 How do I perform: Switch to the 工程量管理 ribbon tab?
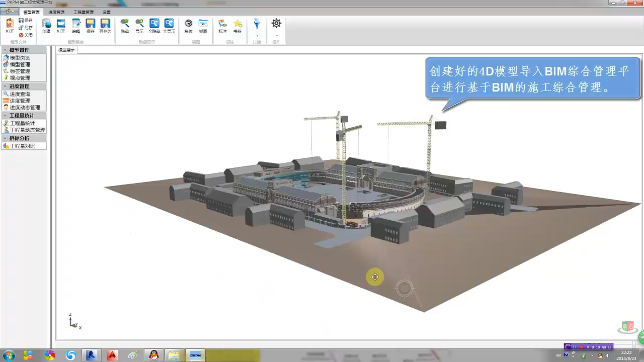pos(84,12)
